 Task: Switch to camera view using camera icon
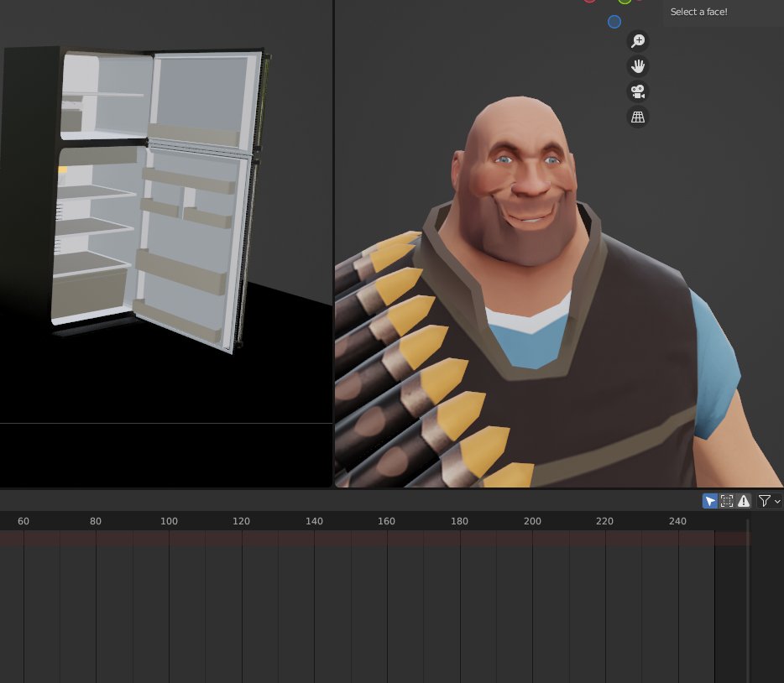pos(638,91)
